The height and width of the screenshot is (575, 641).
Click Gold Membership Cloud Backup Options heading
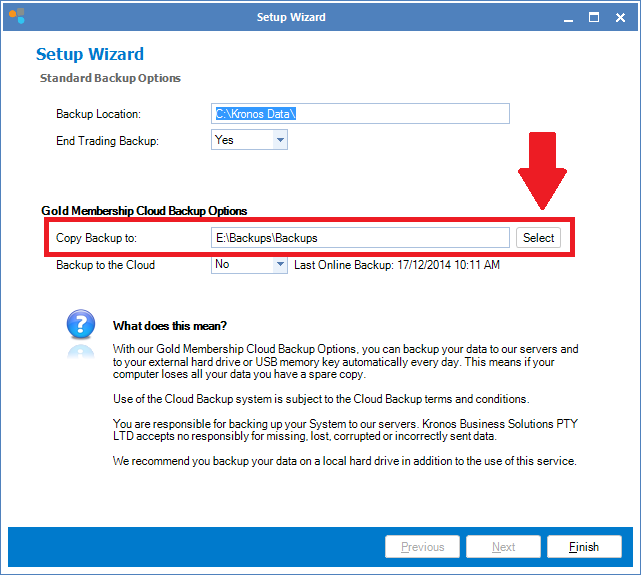click(144, 211)
